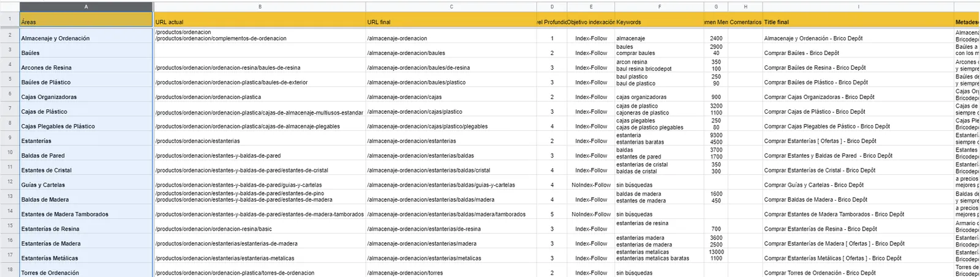
Task: Click the 'Objetivo indexación' header cell
Action: 591,20
